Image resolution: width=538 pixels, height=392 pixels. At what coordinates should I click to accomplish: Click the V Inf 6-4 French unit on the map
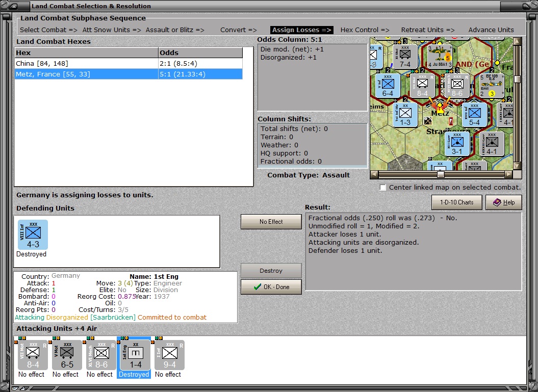pyautogui.click(x=388, y=86)
